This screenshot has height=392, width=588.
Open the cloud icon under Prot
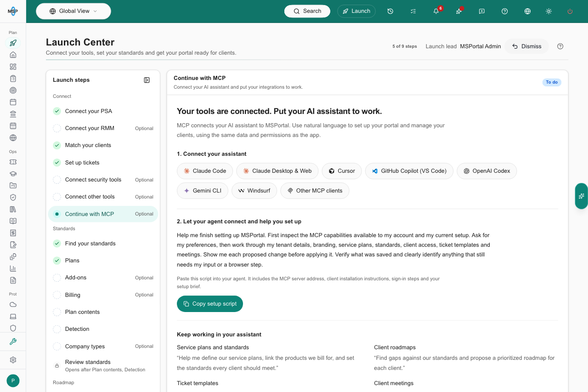pyautogui.click(x=13, y=304)
